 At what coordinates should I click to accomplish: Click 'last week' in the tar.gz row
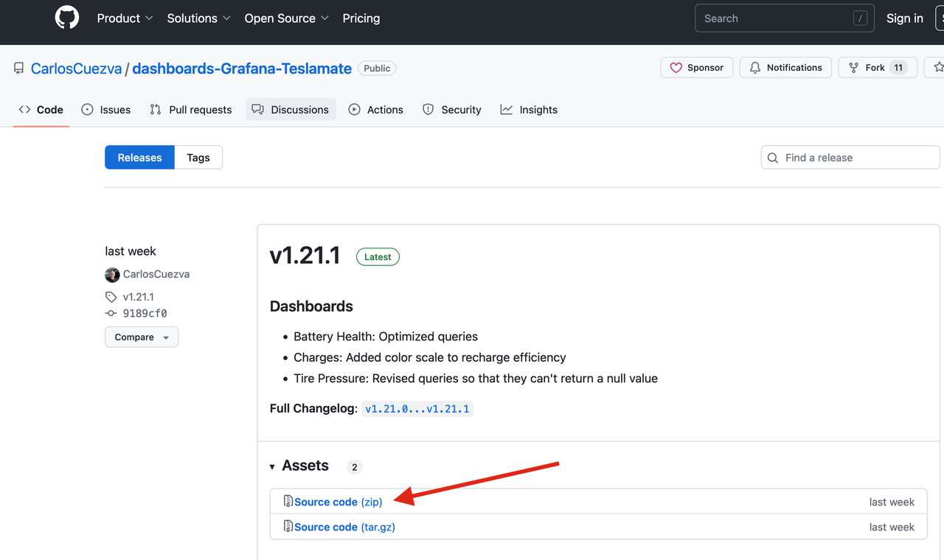click(x=892, y=527)
